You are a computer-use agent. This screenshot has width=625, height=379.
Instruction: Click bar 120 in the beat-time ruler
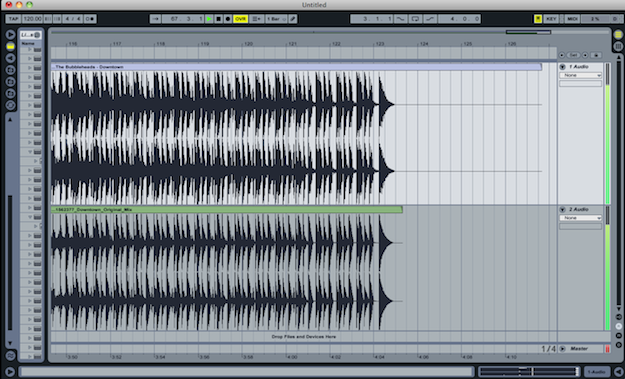coord(248,44)
